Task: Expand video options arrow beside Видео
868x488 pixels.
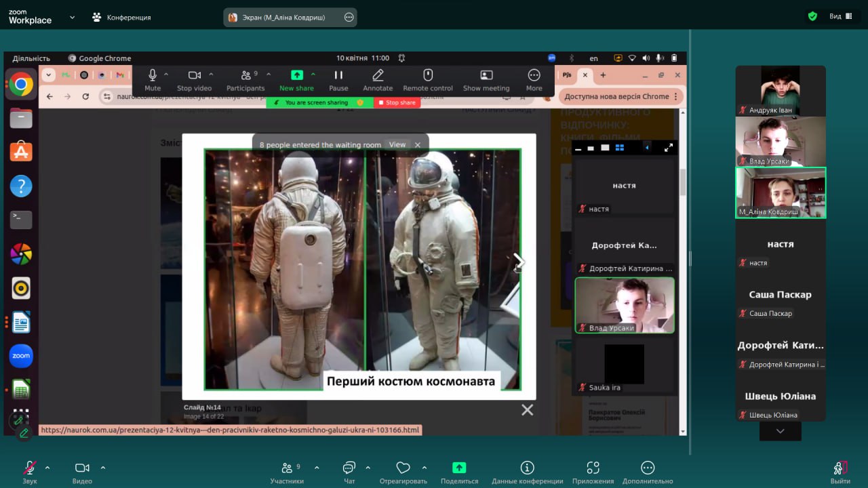Action: click(x=103, y=468)
